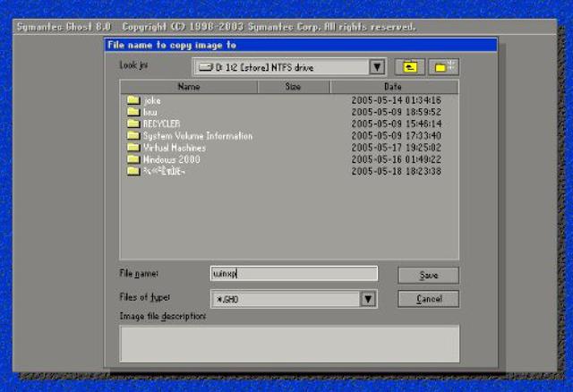The width and height of the screenshot is (573, 392).
Task: Click the up-one-level folder icon
Action: pyautogui.click(x=410, y=67)
